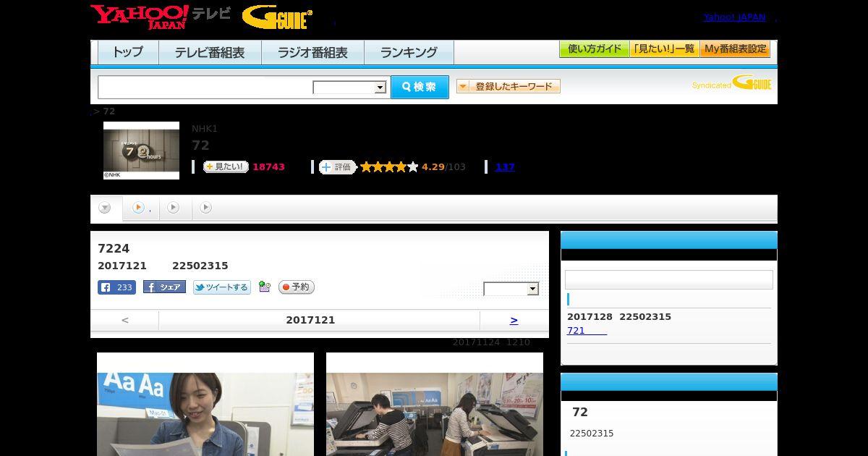The height and width of the screenshot is (456, 868).
Task: Open My番組表設定
Action: (735, 49)
